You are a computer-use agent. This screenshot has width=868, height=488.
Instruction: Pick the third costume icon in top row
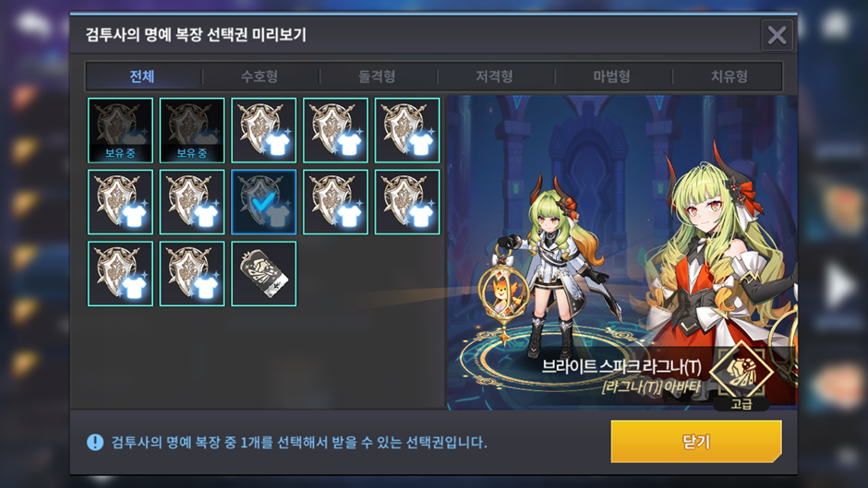coord(263,131)
